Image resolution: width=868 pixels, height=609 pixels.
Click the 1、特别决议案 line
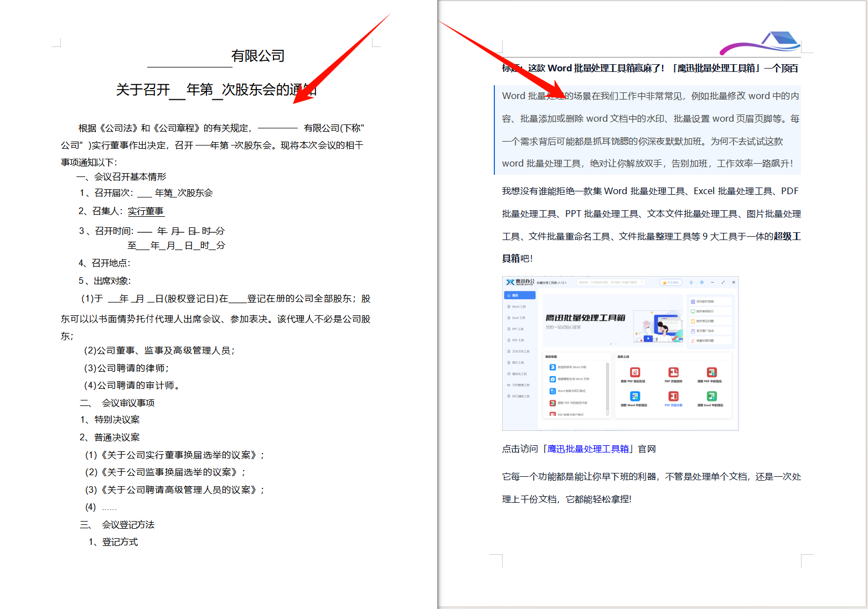pos(110,420)
